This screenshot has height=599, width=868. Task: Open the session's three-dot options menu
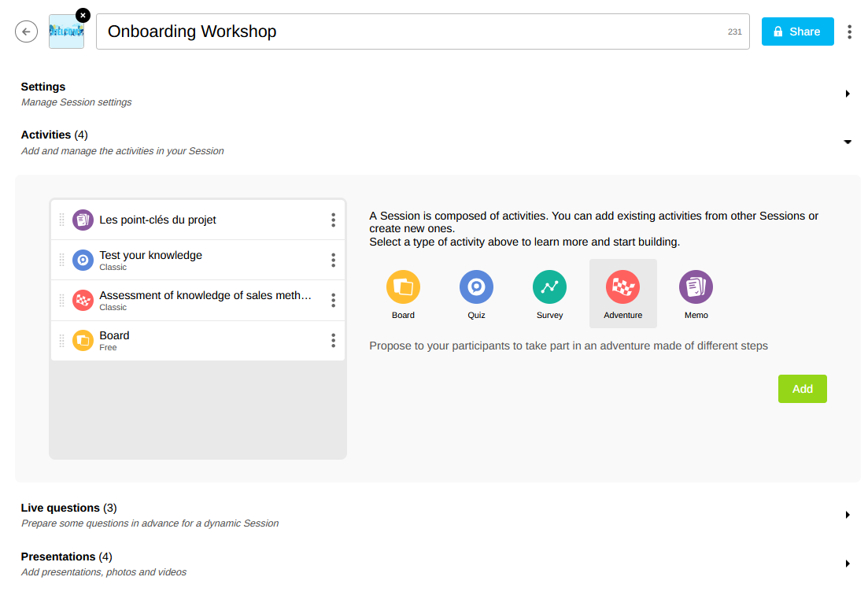click(849, 31)
